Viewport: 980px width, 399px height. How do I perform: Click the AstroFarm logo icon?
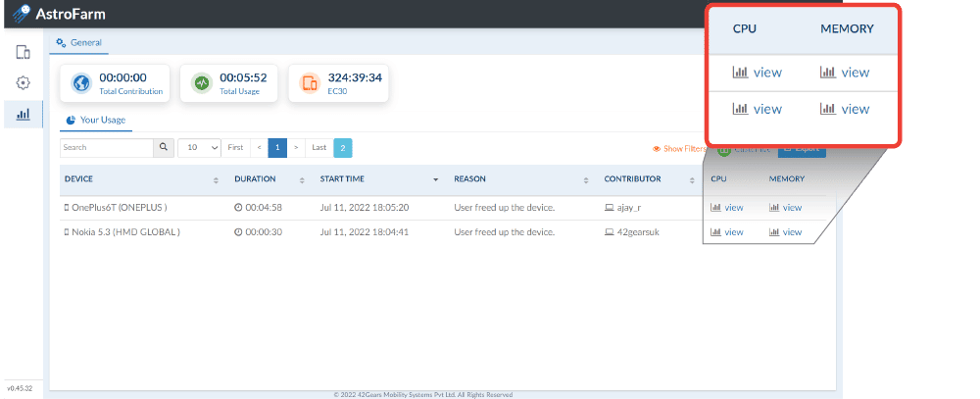[x=21, y=14]
